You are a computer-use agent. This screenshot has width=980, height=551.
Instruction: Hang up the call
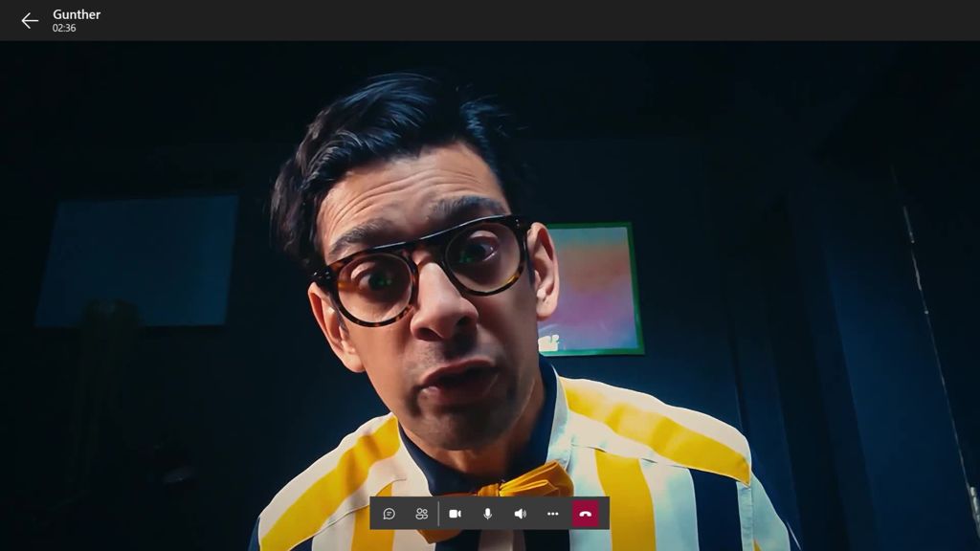click(586, 514)
